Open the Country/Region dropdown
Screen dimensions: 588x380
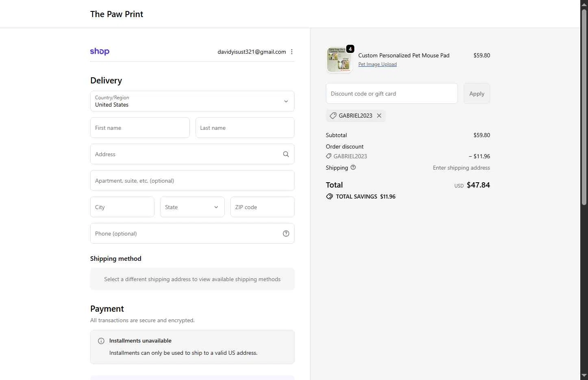(192, 101)
